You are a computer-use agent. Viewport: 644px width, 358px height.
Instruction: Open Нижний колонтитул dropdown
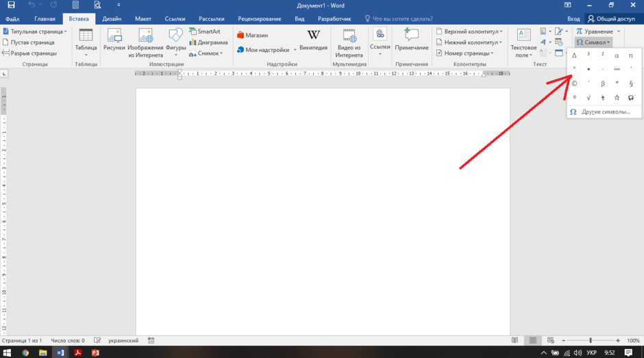pyautogui.click(x=469, y=42)
